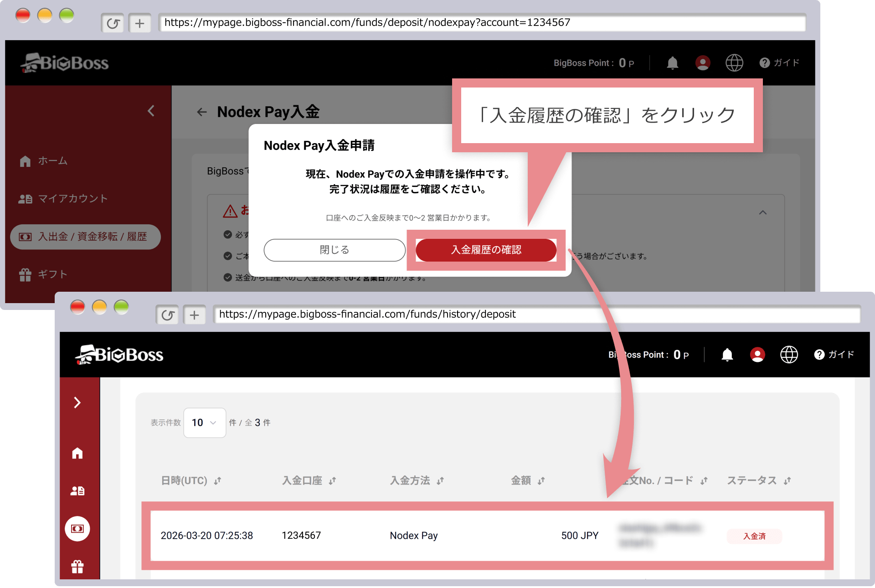Click the 入金済 status badge

pyautogui.click(x=754, y=536)
